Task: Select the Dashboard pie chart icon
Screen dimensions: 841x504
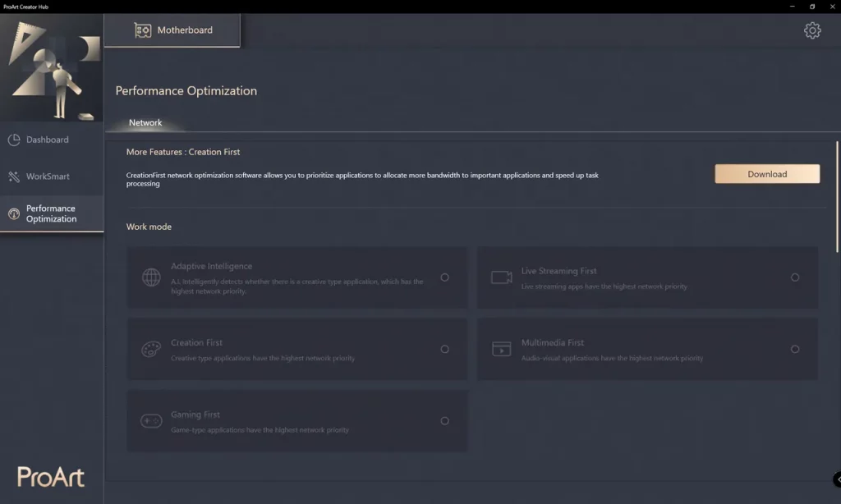Action: [14, 140]
